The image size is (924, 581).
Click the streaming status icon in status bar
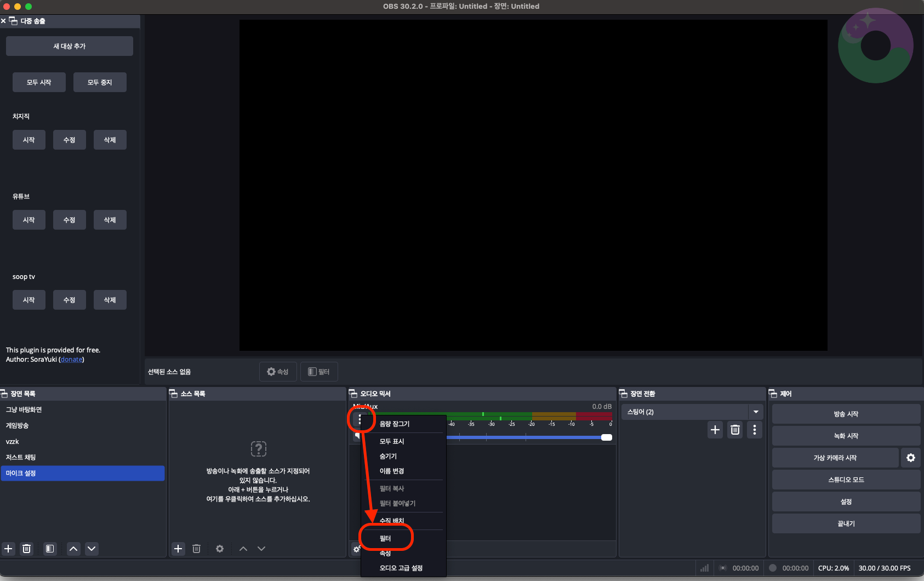723,568
